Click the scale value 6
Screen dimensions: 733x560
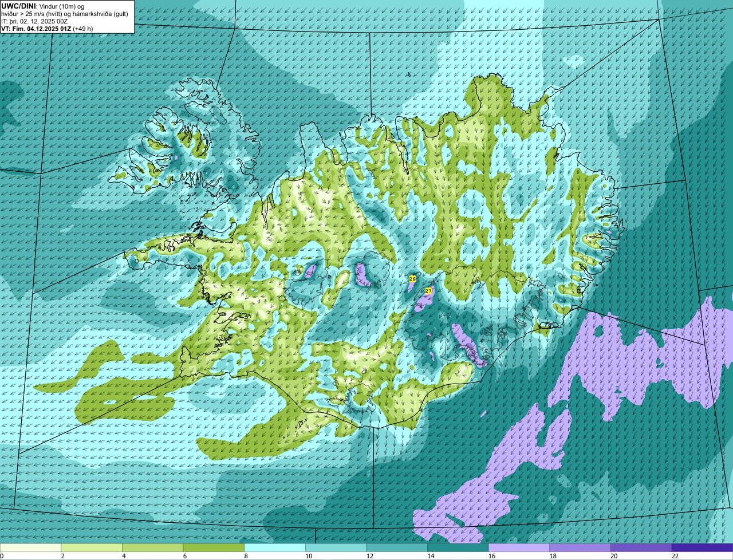click(184, 556)
